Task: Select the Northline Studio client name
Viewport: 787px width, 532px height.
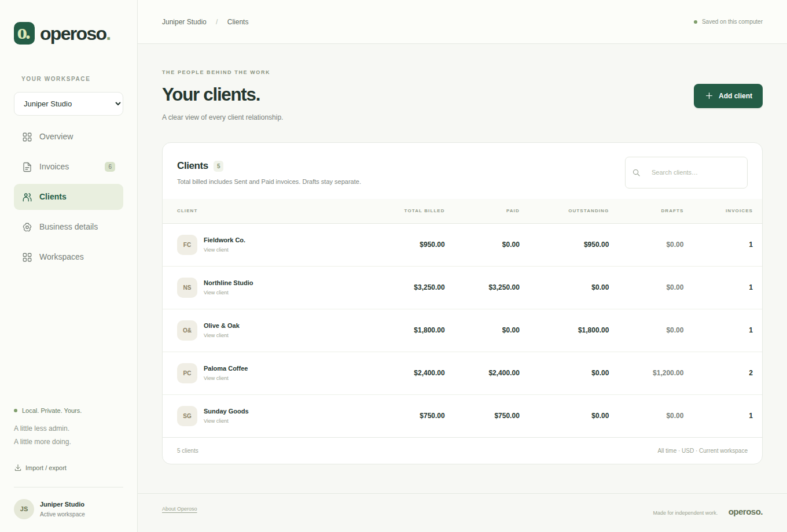Action: pos(228,283)
